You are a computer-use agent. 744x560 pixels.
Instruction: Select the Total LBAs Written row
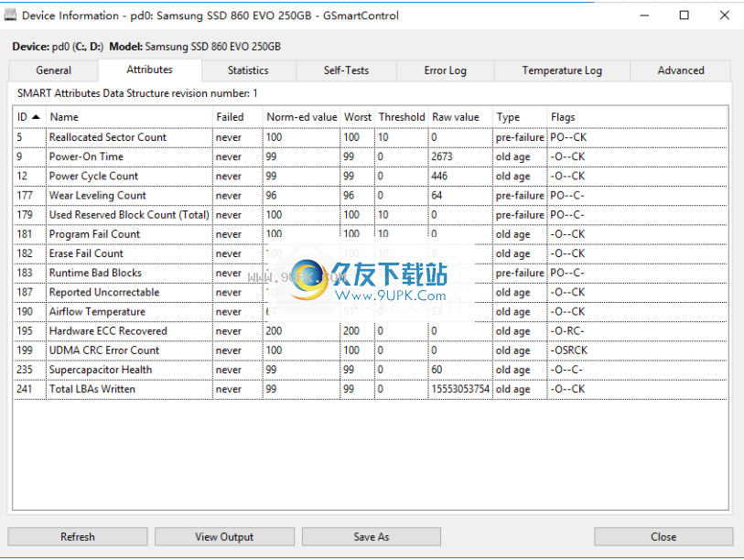(x=370, y=389)
